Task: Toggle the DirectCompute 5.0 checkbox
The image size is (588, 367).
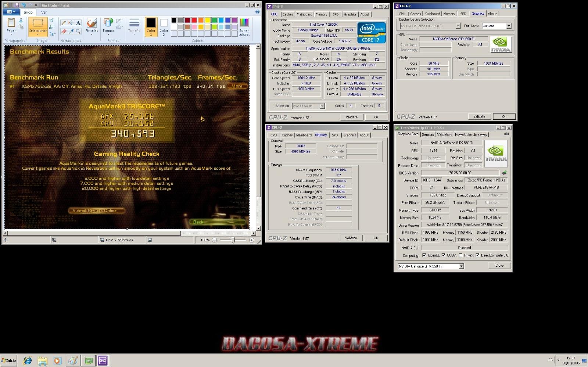Action: pos(477,255)
